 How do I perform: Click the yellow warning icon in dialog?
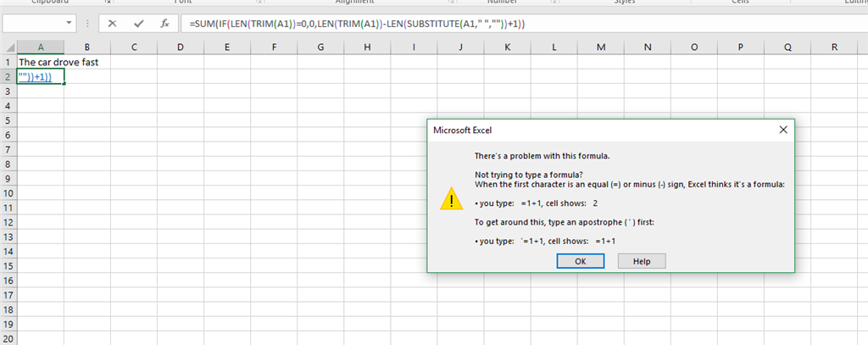pyautogui.click(x=451, y=199)
